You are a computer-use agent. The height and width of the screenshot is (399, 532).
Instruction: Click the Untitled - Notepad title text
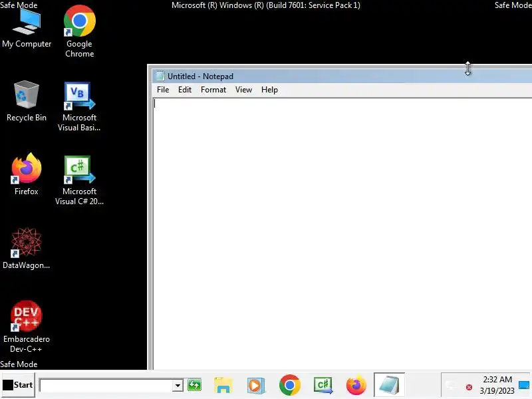pos(200,76)
